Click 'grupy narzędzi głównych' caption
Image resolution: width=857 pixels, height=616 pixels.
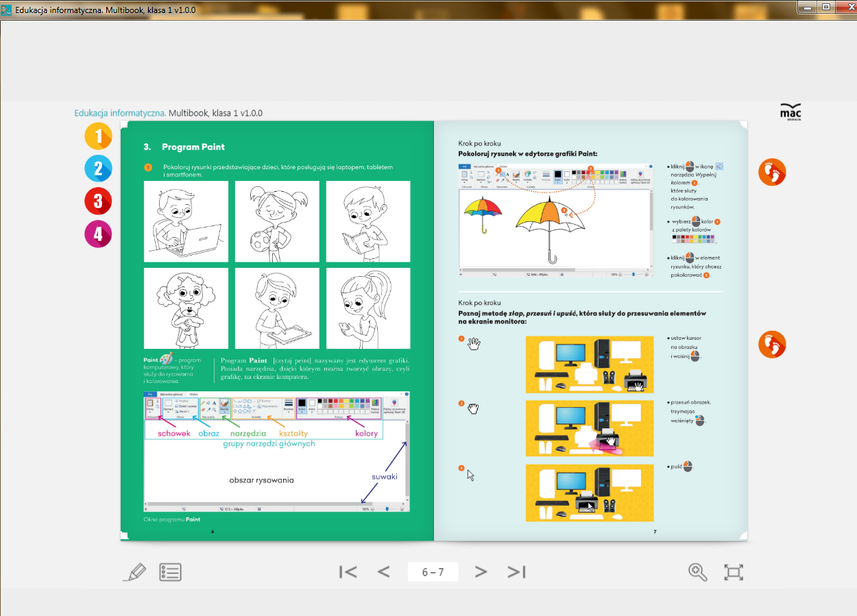(269, 444)
